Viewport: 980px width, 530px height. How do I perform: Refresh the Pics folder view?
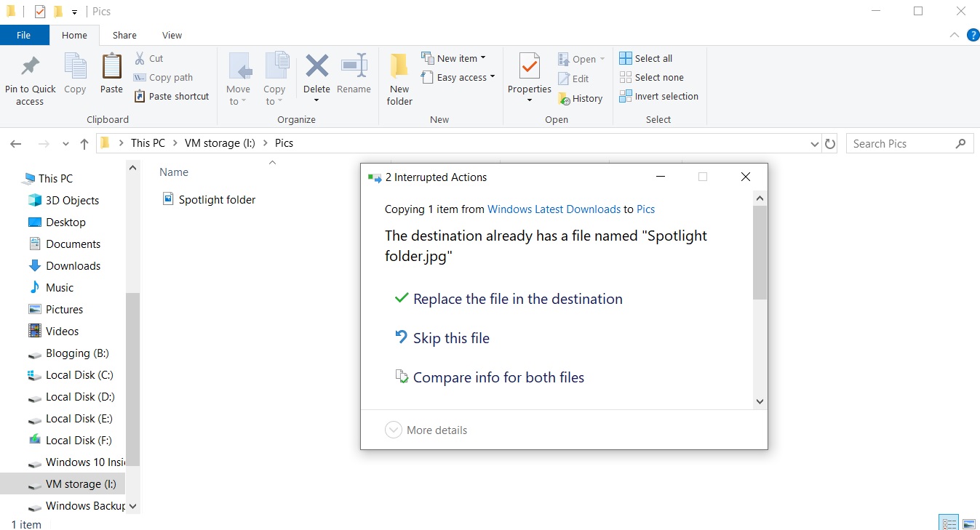pos(830,144)
